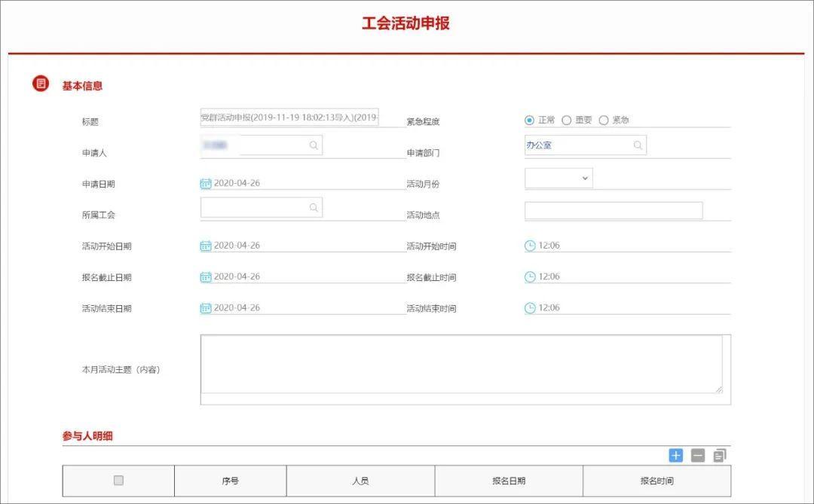This screenshot has height=504, width=814.
Task: Click clock icon beside 活动开始时间
Action: (531, 244)
